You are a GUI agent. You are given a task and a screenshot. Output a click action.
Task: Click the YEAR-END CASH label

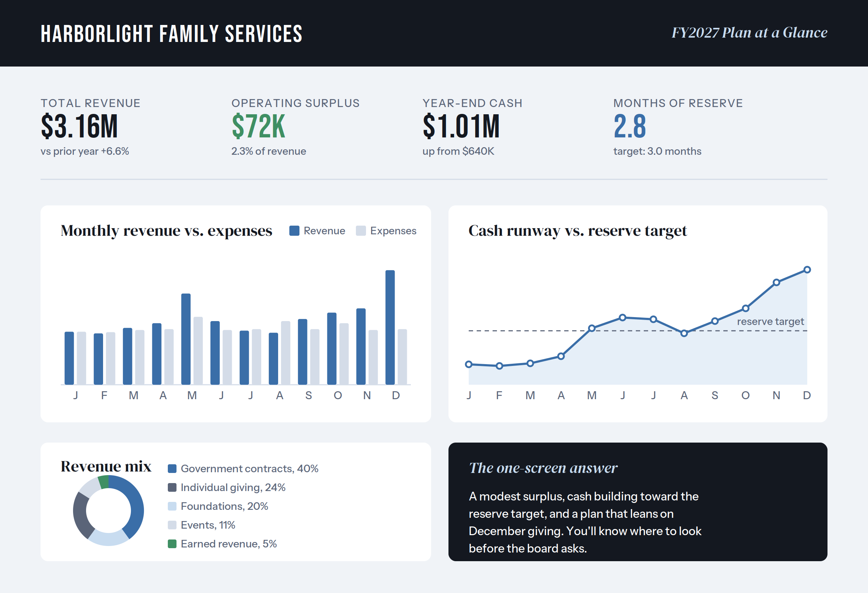pos(472,103)
